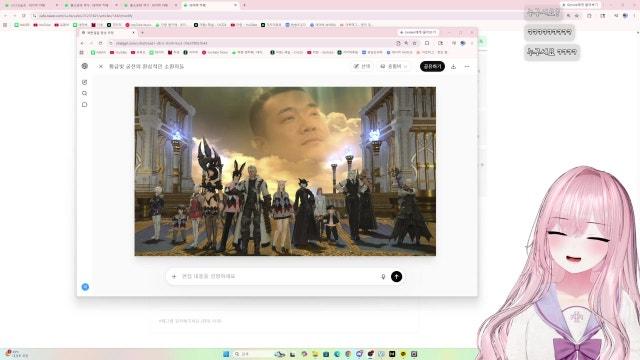Click the black share button
Viewport: 640px width, 360px height.
pyautogui.click(x=432, y=66)
